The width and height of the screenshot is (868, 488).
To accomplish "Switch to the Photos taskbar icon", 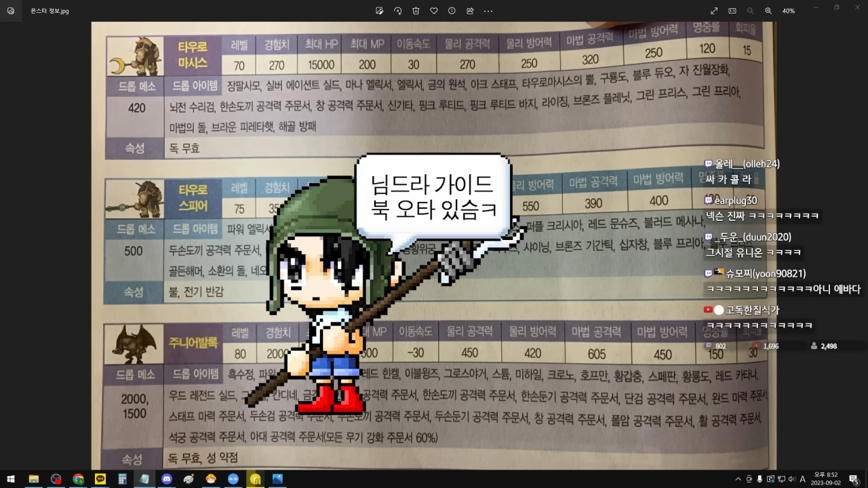I will tap(277, 479).
